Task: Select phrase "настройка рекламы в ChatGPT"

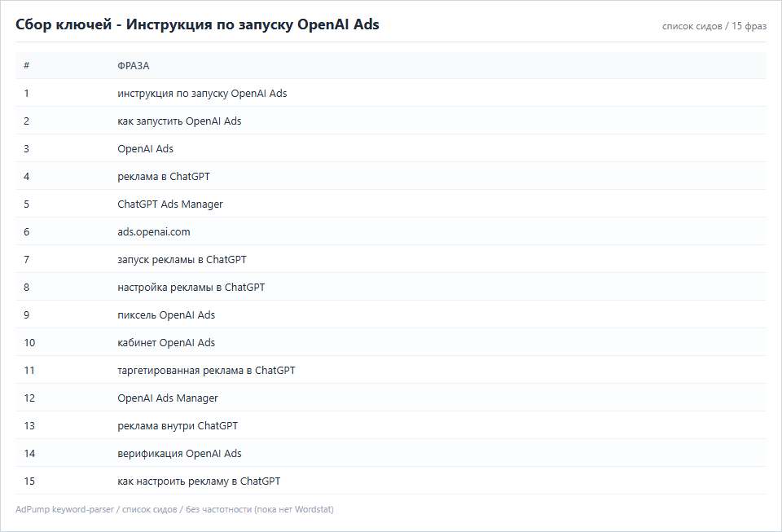Action: pyautogui.click(x=191, y=288)
